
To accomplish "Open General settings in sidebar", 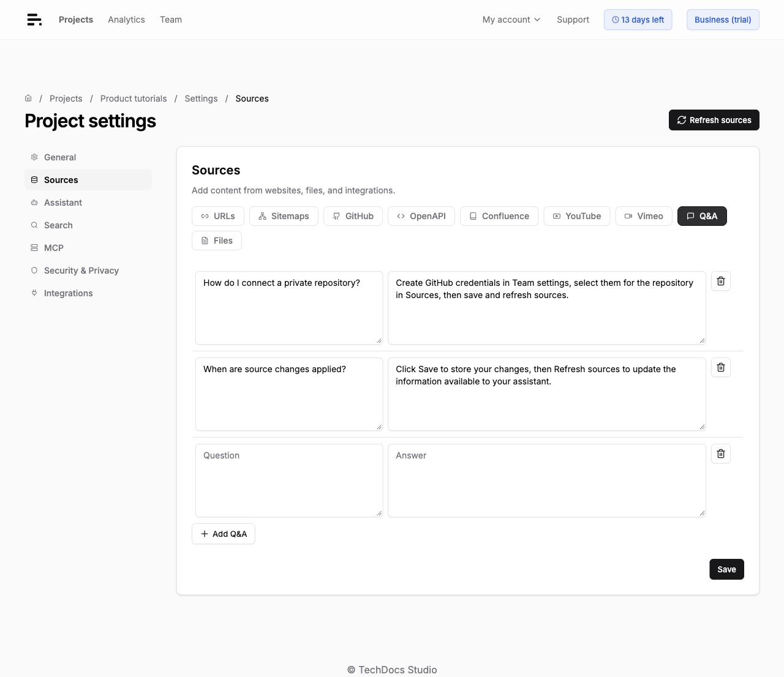I will tap(88, 157).
